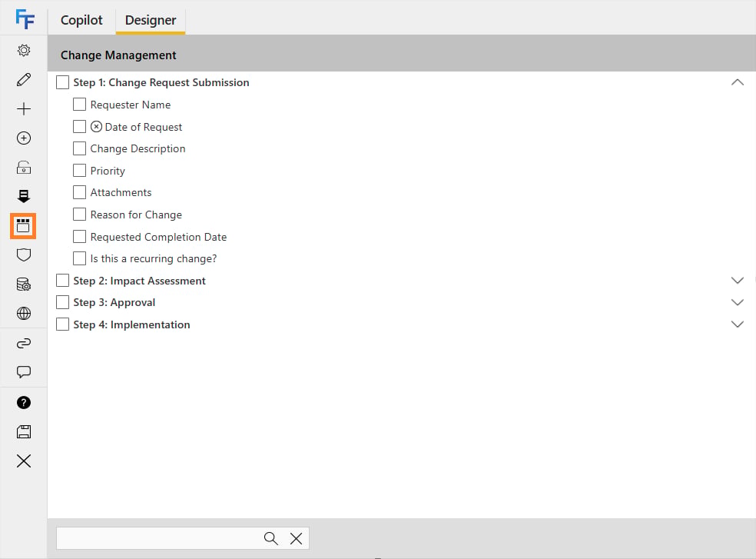Click the X close icon in sidebar
The height and width of the screenshot is (559, 756).
24,461
